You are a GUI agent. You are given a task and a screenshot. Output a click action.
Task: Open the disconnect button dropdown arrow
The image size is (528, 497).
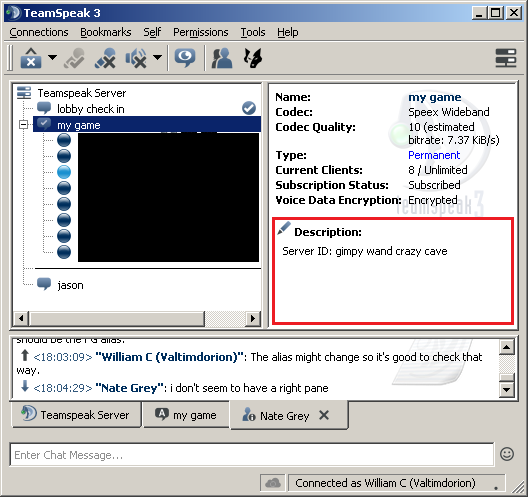(52, 58)
